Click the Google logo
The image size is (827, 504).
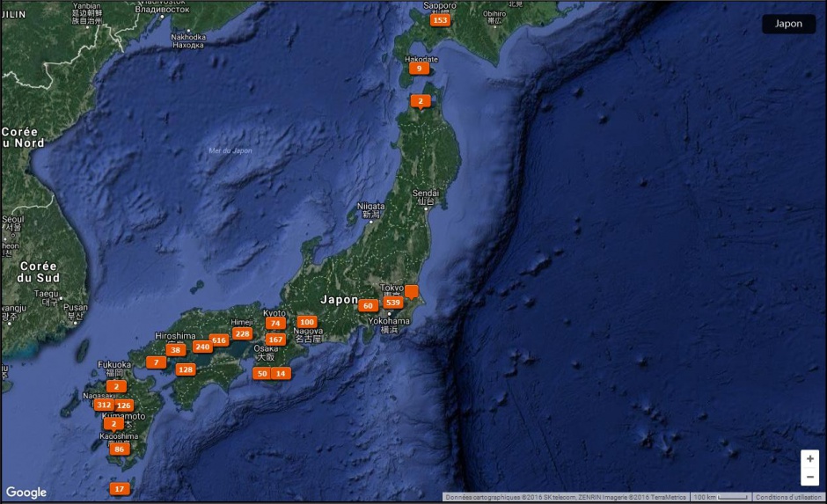tap(26, 493)
